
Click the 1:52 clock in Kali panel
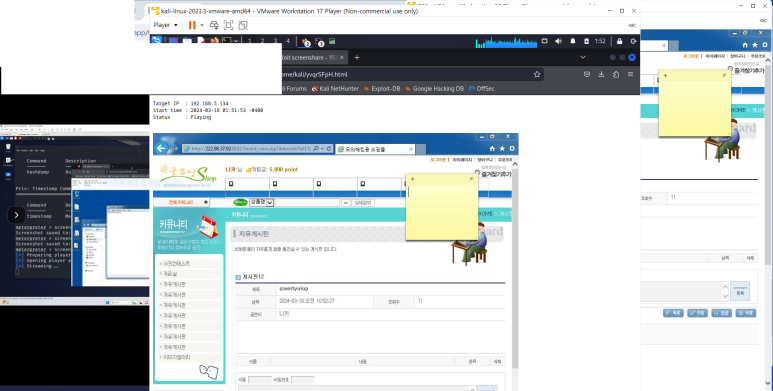point(600,41)
